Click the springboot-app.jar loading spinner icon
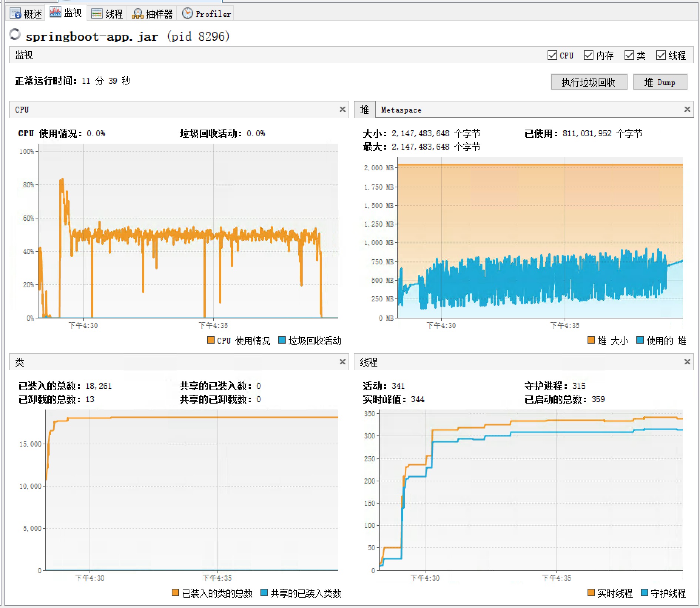 (15, 34)
